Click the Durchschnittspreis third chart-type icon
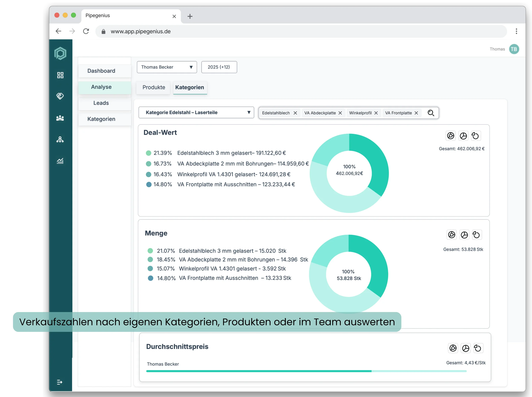Screen dimensions: 532x397 pos(478,348)
